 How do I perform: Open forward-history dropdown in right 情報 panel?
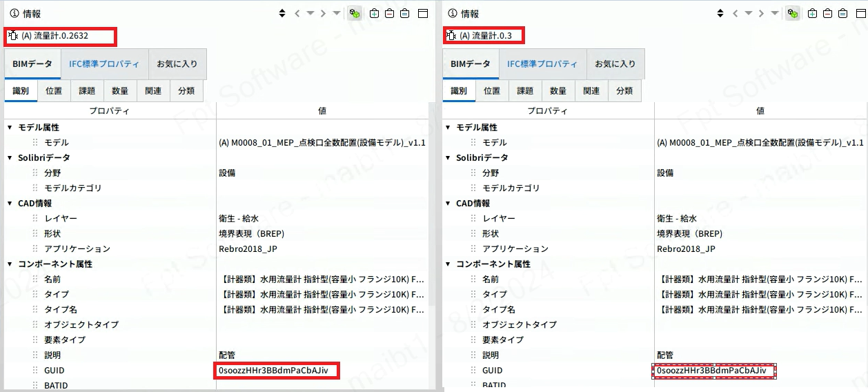(775, 13)
